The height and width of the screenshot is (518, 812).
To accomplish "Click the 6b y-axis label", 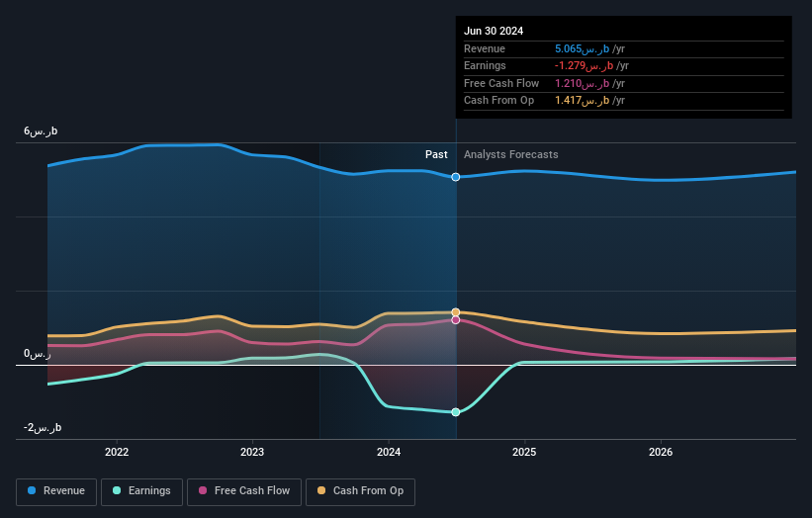I will [41, 130].
